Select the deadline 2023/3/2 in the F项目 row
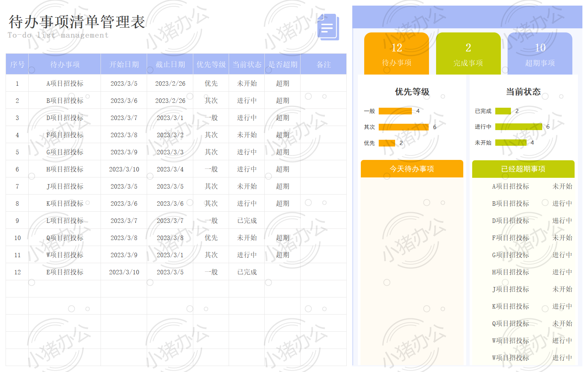Viewport: 588px width, 372px height. tap(170, 135)
